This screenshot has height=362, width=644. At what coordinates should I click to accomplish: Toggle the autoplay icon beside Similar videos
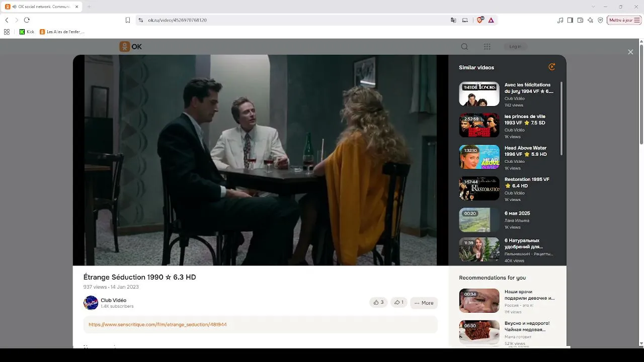point(552,67)
